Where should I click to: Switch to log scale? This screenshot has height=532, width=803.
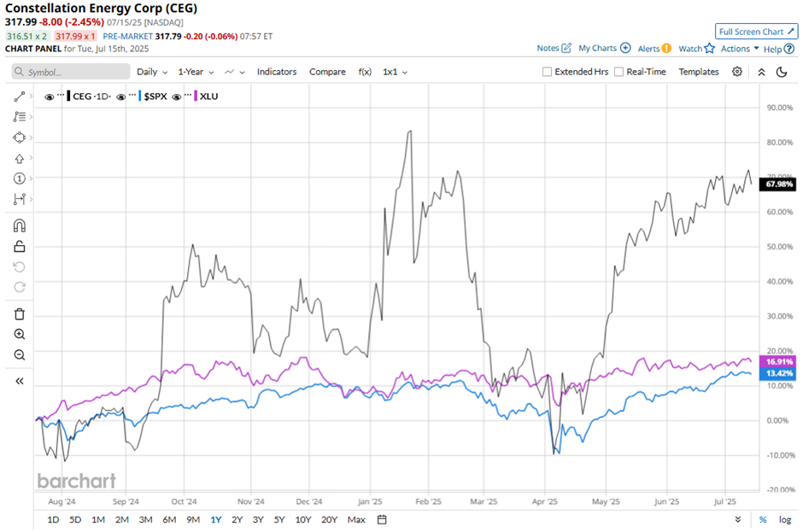(785, 520)
